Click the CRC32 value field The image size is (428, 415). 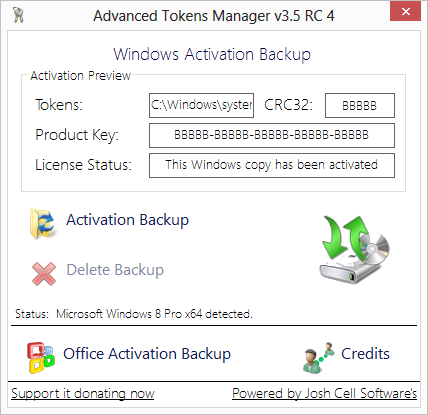(360, 106)
